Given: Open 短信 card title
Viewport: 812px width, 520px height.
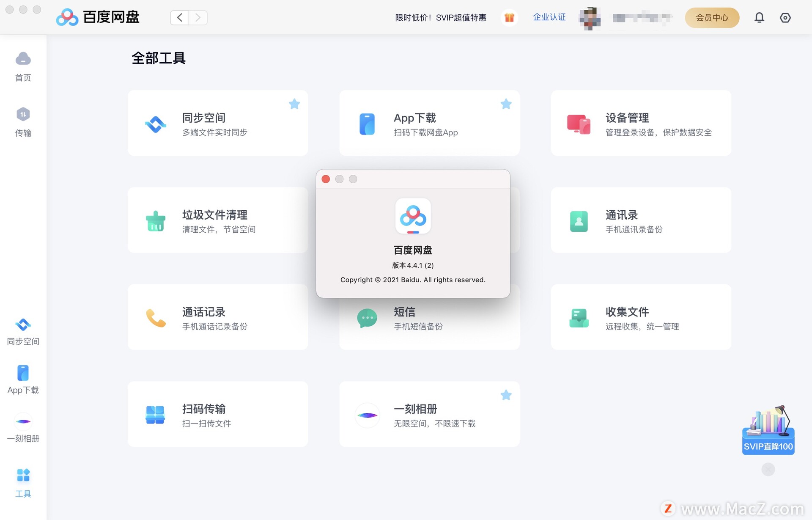Looking at the screenshot, I should click(405, 311).
